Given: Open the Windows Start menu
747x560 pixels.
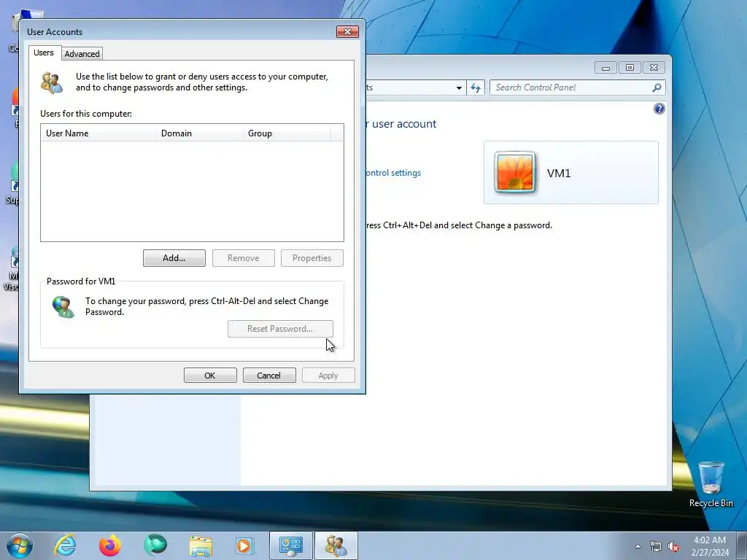Looking at the screenshot, I should [x=20, y=545].
